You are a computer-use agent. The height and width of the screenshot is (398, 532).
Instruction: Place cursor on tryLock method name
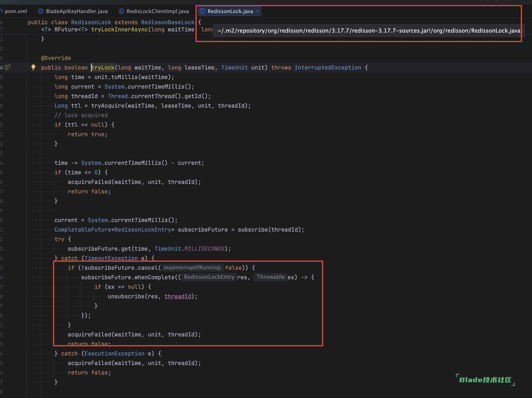pyautogui.click(x=103, y=68)
